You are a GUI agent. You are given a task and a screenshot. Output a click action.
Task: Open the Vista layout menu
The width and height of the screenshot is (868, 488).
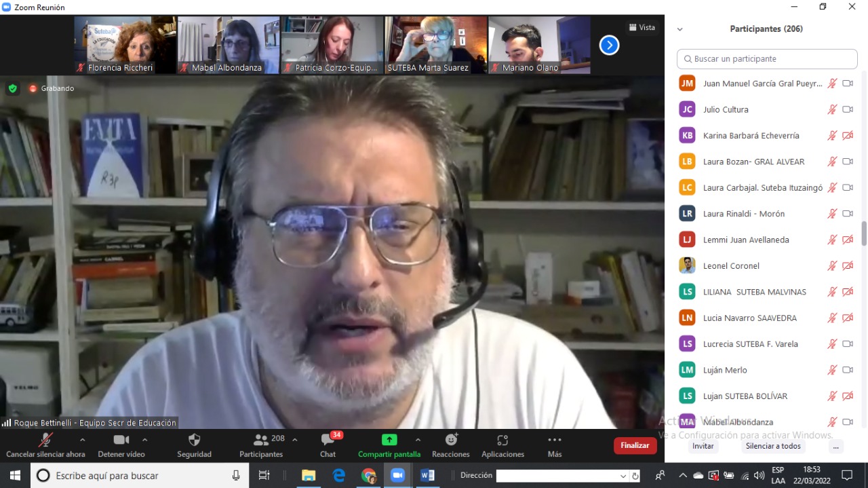[642, 28]
